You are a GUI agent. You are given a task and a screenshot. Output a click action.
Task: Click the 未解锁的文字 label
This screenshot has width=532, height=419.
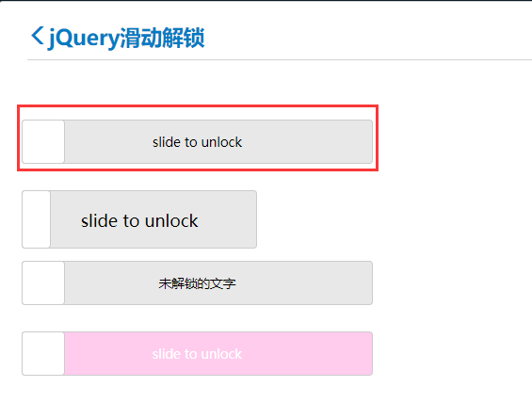[197, 283]
